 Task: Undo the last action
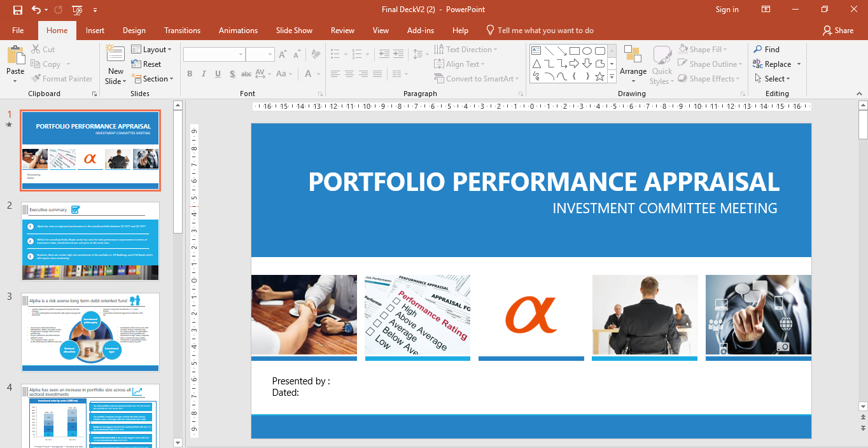[x=36, y=10]
